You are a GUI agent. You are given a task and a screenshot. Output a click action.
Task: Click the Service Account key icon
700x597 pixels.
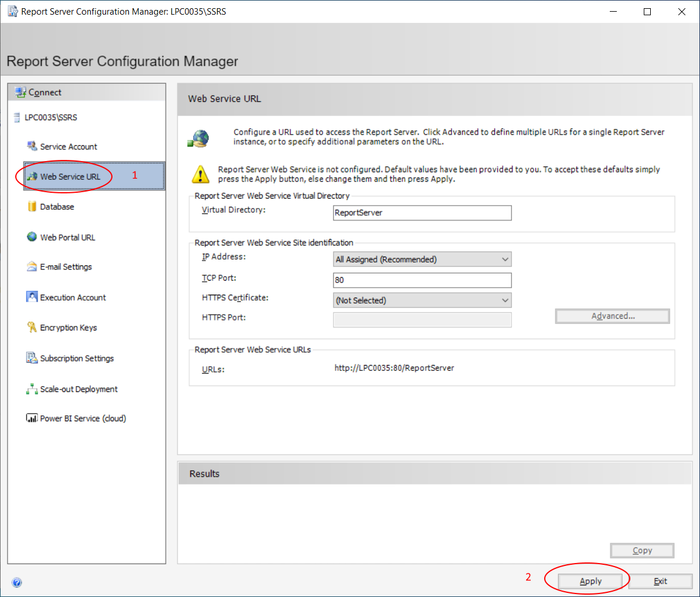click(x=32, y=146)
